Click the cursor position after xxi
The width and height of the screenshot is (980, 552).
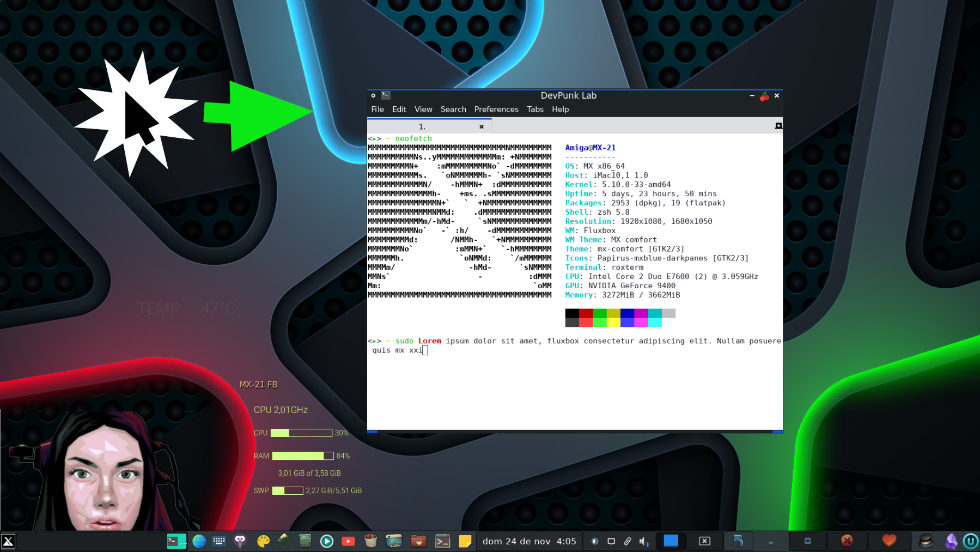pyautogui.click(x=425, y=350)
